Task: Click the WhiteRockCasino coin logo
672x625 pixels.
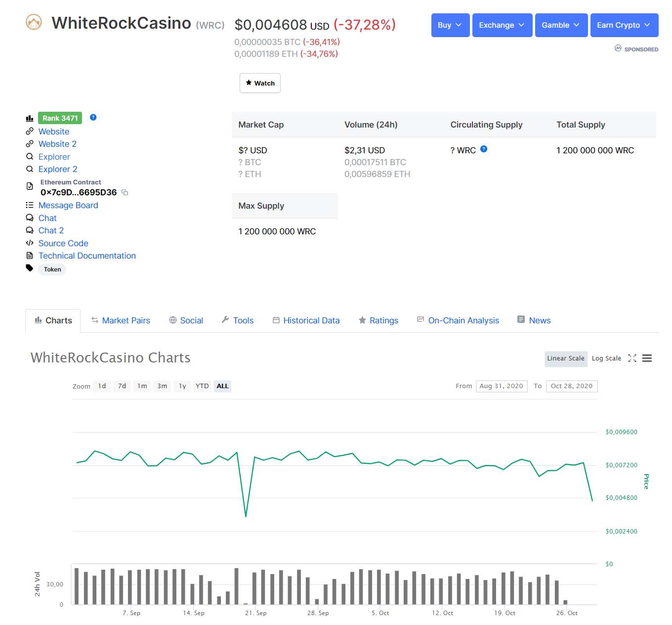Action: [34, 22]
